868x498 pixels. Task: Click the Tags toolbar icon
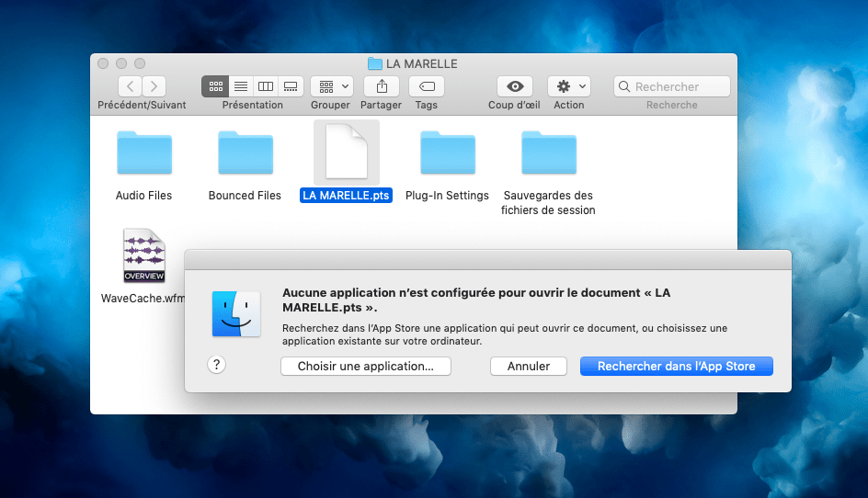point(427,86)
